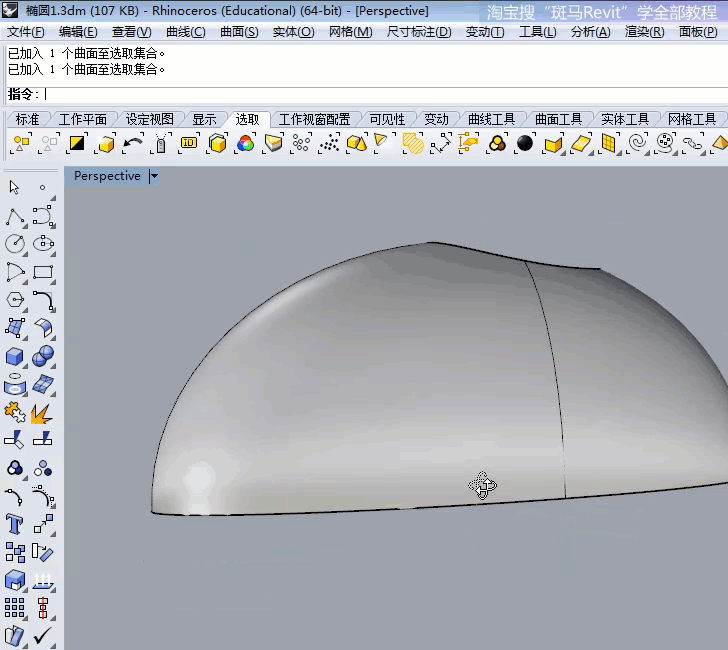Click the Select Hatches icon
Viewport: 728px width, 650px height.
412,143
